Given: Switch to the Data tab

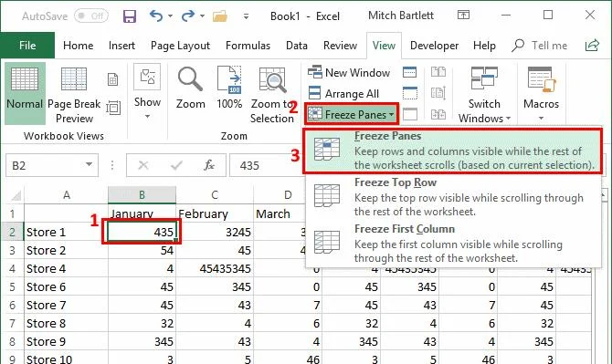Looking at the screenshot, I should click(297, 46).
